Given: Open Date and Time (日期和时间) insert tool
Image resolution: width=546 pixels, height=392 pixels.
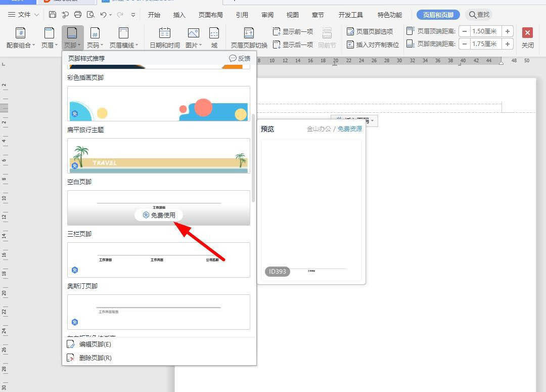Looking at the screenshot, I should point(165,38).
